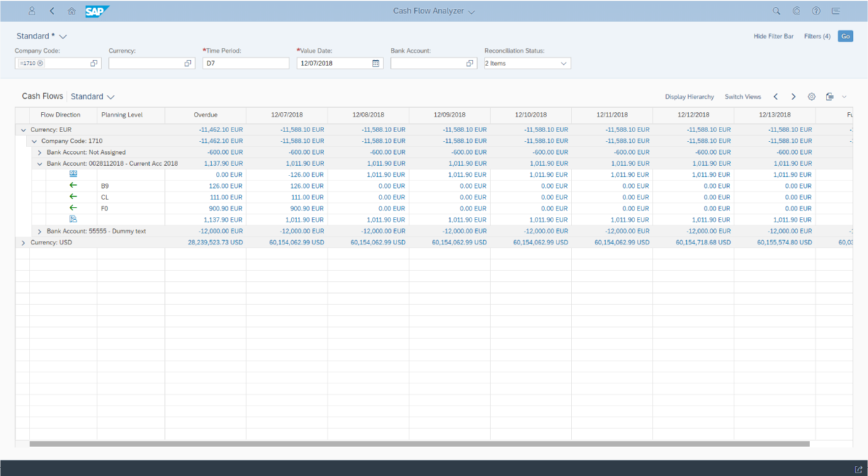Viewport: 868px width, 476px height.
Task: Select the Overdue column header
Action: coord(205,115)
